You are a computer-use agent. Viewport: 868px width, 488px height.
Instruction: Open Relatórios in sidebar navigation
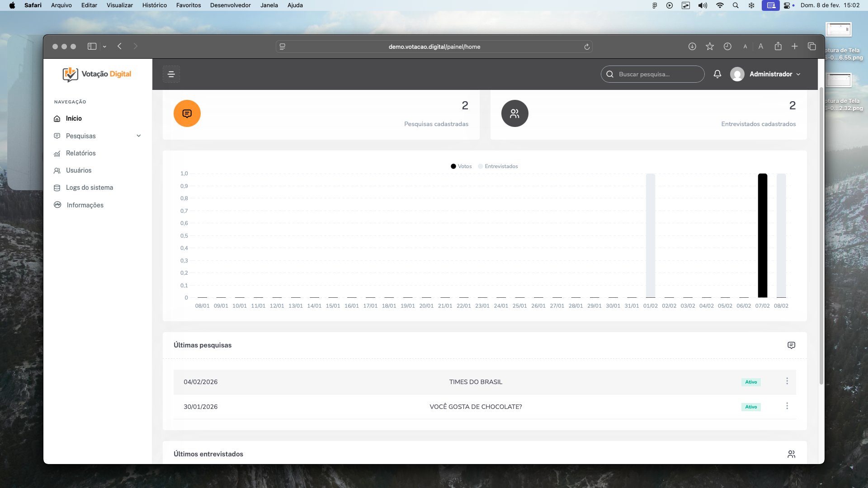point(80,153)
